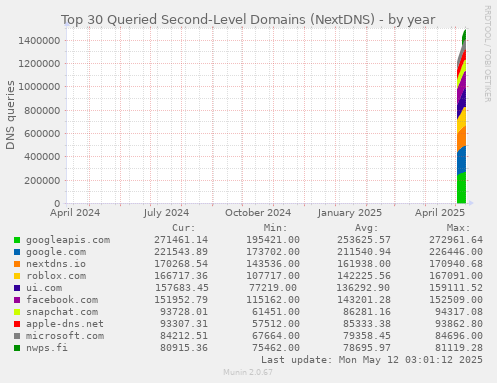Click google.com current value 221543.89
The width and height of the screenshot is (497, 383).
181,252
